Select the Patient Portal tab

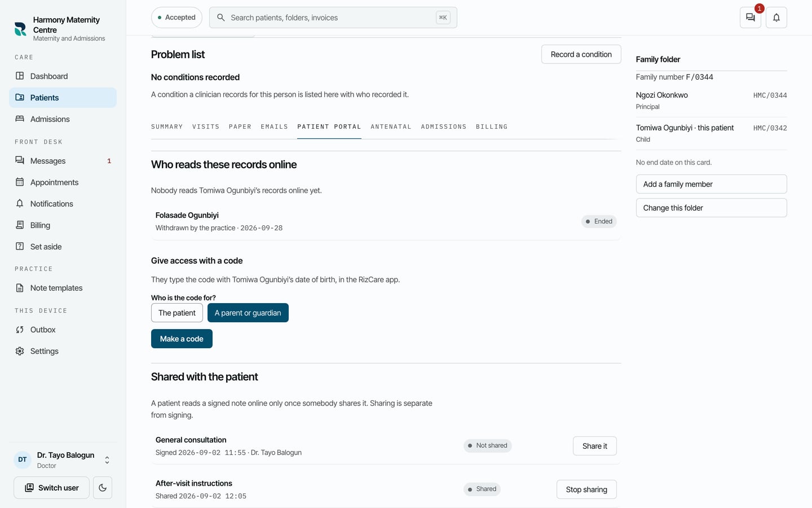point(329,127)
